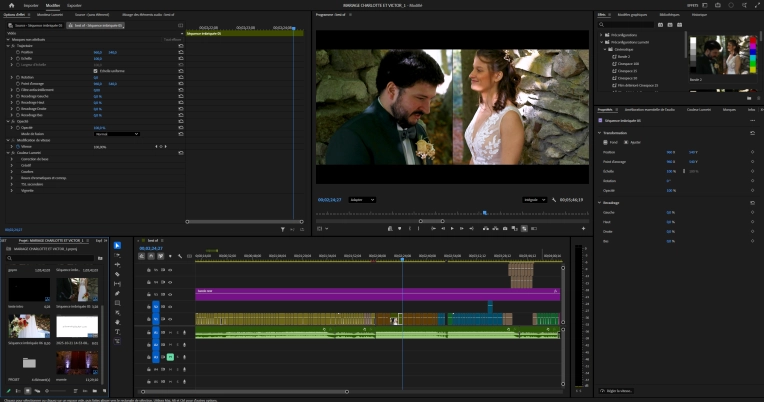Select the Ripple Edit tool

(117, 265)
